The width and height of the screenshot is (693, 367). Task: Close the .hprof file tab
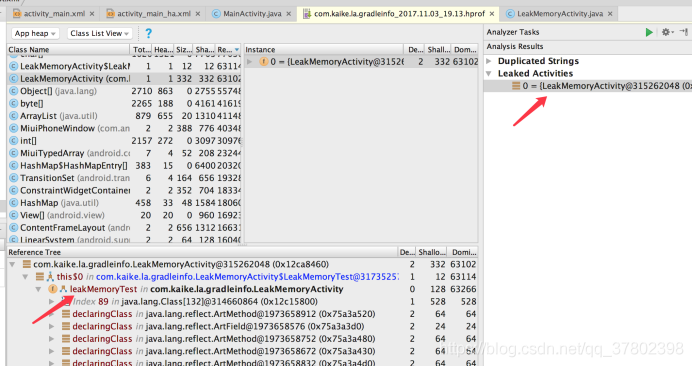(x=492, y=14)
